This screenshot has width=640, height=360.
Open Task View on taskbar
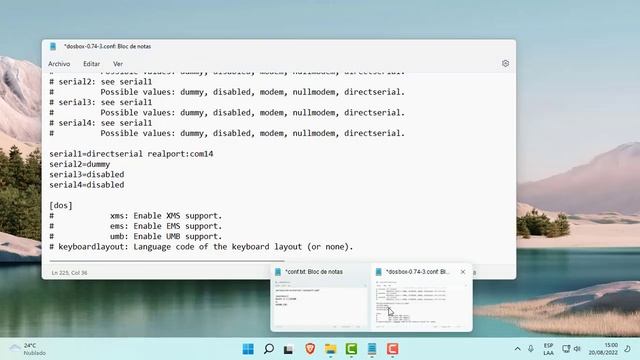289,349
